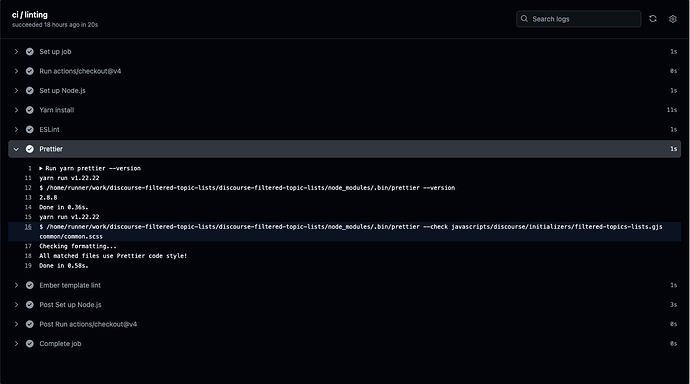The width and height of the screenshot is (690, 384).
Task: Click the 'Checking formatting...' log line
Action: coord(78,246)
